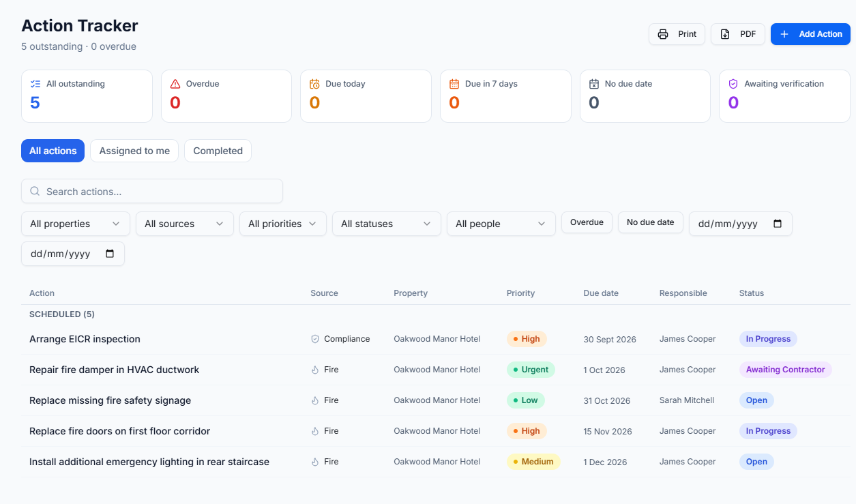The width and height of the screenshot is (856, 504).
Task: Open the All statuses dropdown
Action: [387, 224]
